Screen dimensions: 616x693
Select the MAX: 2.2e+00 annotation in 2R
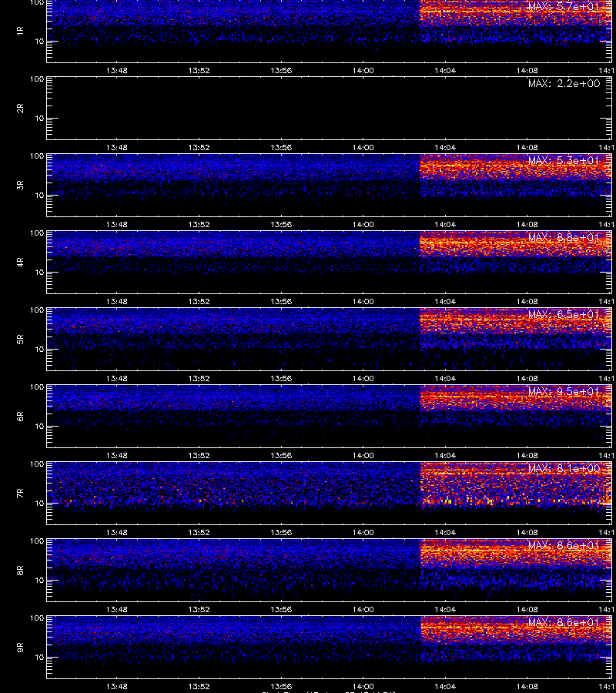pos(564,83)
